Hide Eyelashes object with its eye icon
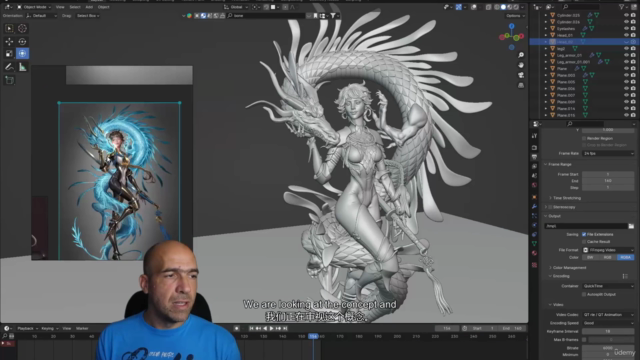The width and height of the screenshot is (640, 360). (626, 29)
